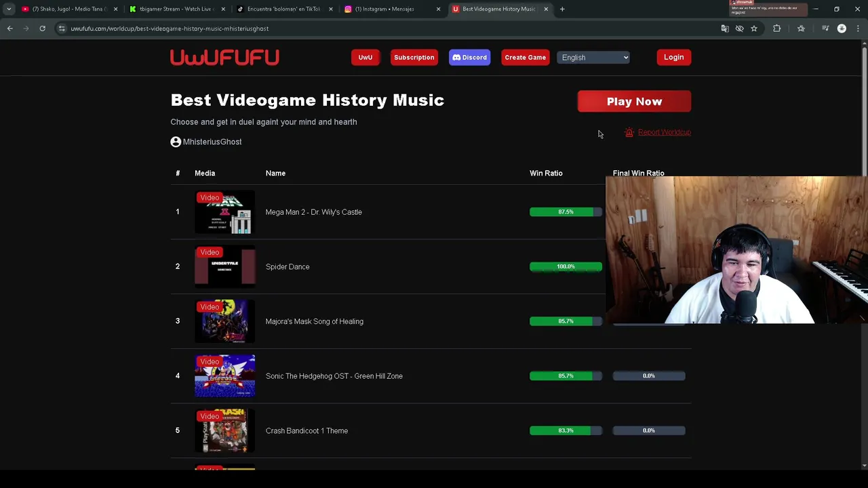Open the Spider Dance video thumbnail
This screenshot has width=868, height=488.
(225, 267)
